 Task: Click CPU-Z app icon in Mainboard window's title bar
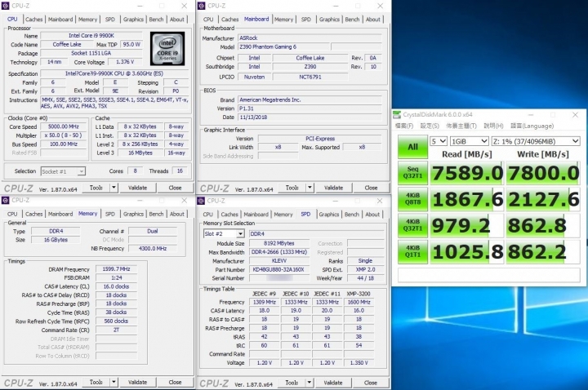pos(202,6)
